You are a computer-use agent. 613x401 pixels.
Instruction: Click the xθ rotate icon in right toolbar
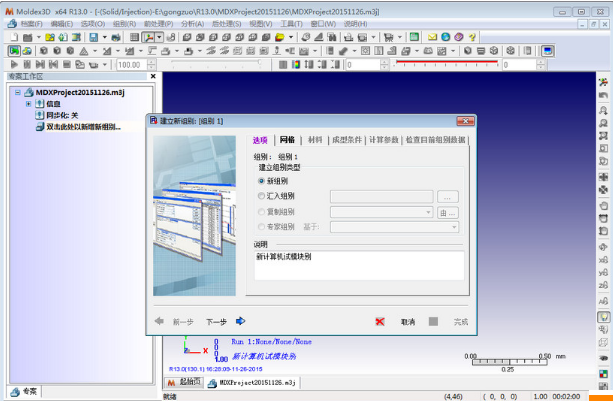click(603, 260)
